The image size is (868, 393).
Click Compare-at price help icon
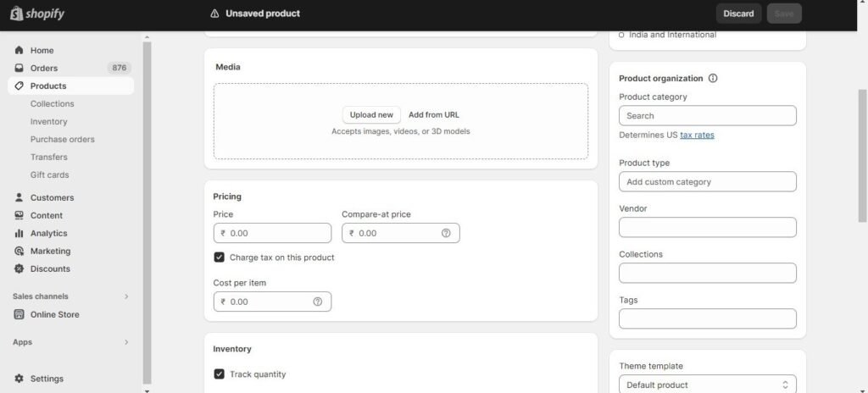point(446,233)
